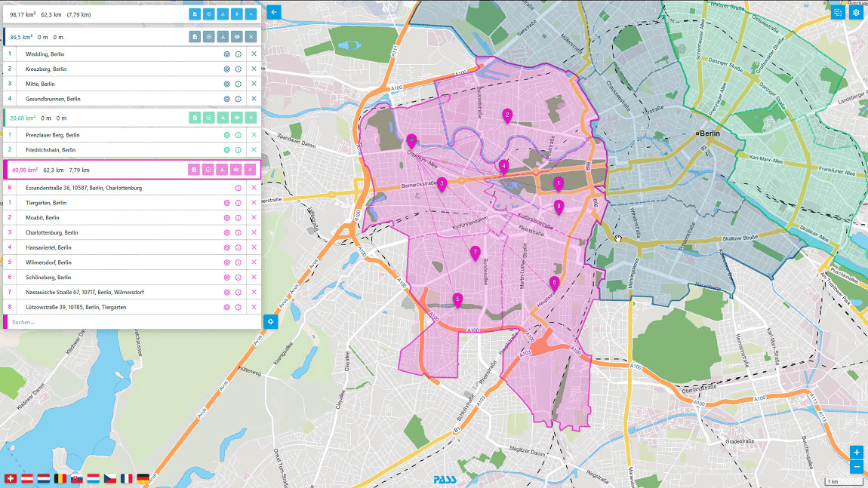Hide the blue 36,5 km² group using its eye icon
The height and width of the screenshot is (488, 868).
point(239,35)
